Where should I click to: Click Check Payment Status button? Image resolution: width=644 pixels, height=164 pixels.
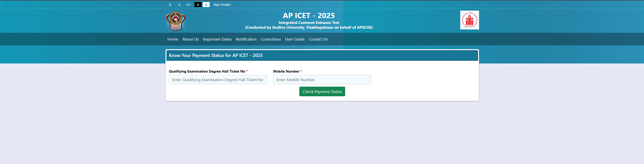(322, 91)
